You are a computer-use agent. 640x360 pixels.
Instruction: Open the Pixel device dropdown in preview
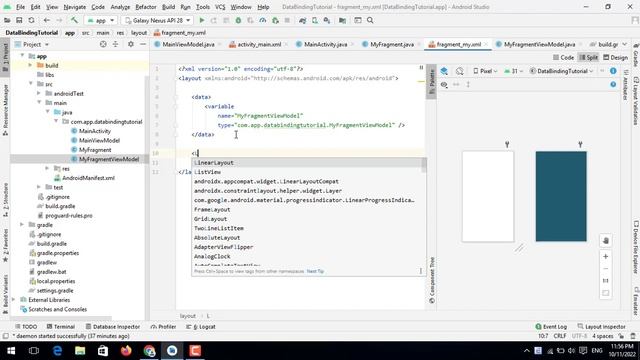tap(485, 71)
